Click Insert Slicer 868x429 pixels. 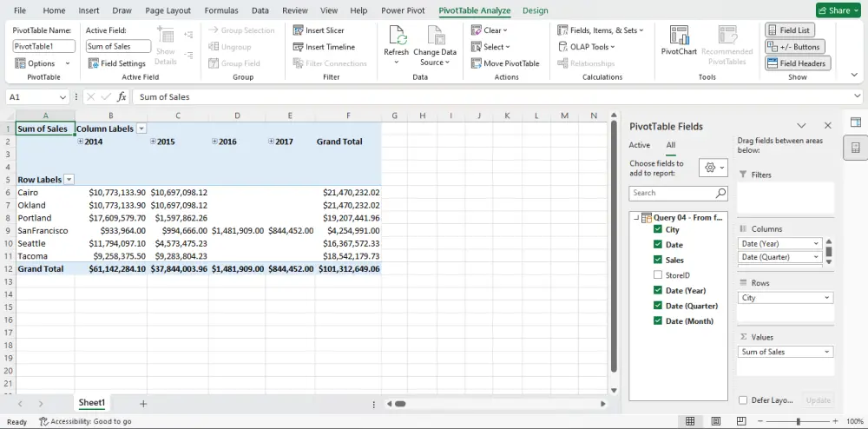tap(319, 30)
